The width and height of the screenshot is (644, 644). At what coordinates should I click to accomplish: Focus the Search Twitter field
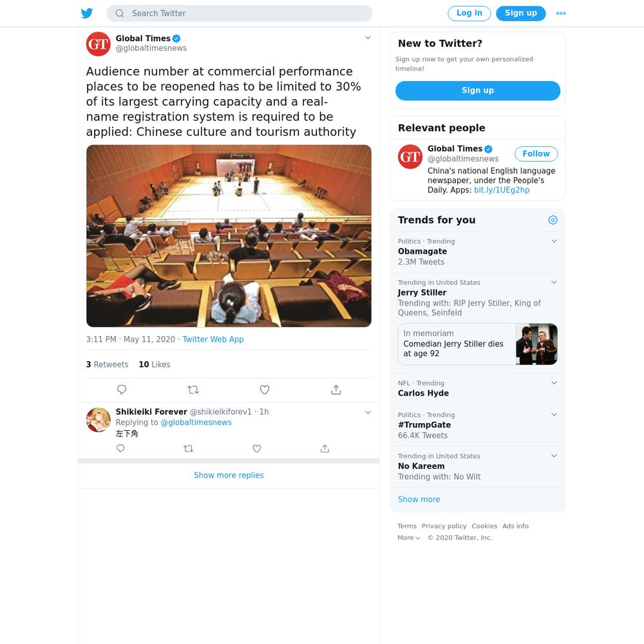pos(240,13)
